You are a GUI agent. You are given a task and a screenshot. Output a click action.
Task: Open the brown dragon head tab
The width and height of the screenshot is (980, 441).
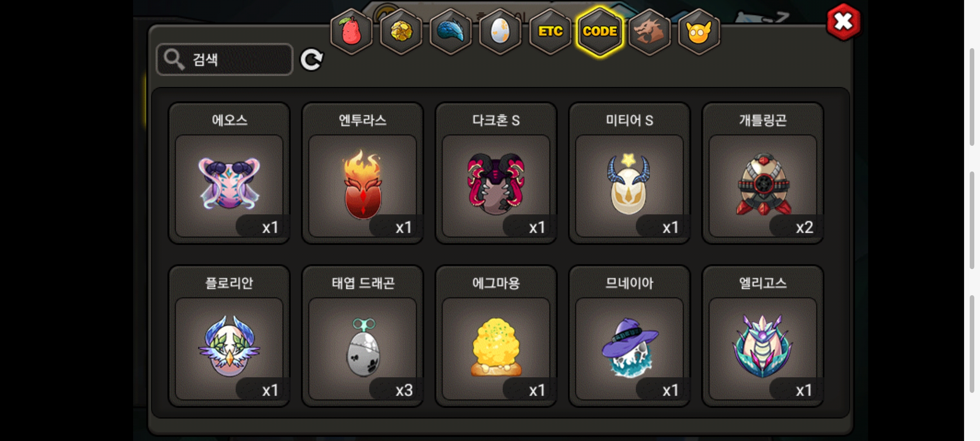click(650, 31)
